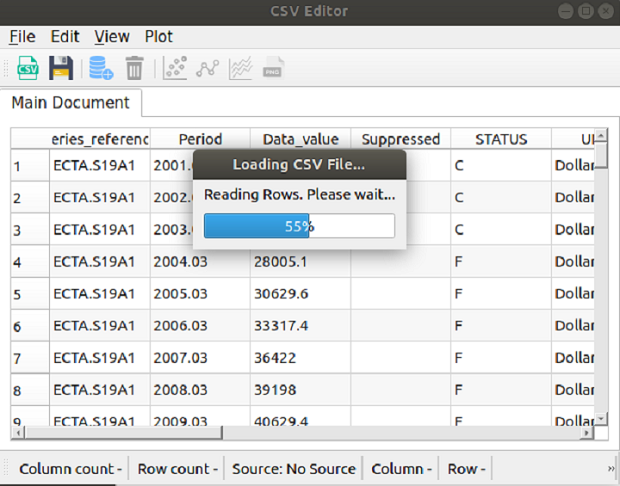
Task: Select row header number 4
Action: click(x=30, y=262)
